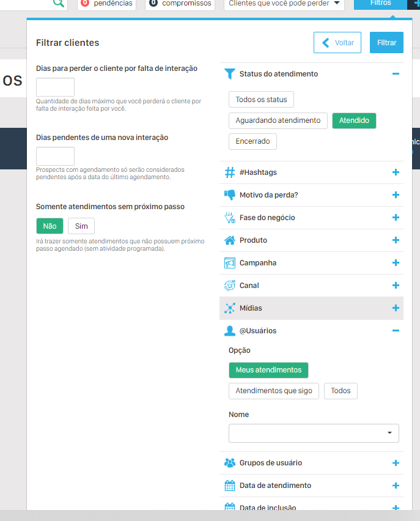This screenshot has width=420, height=521.
Task: Collapse the @Usuários section
Action: (396, 331)
